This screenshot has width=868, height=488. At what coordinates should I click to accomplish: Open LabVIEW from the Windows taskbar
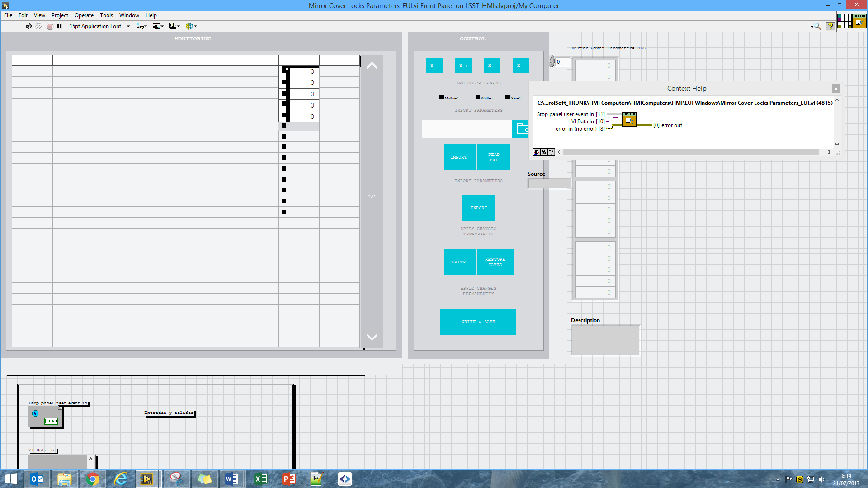coord(147,479)
